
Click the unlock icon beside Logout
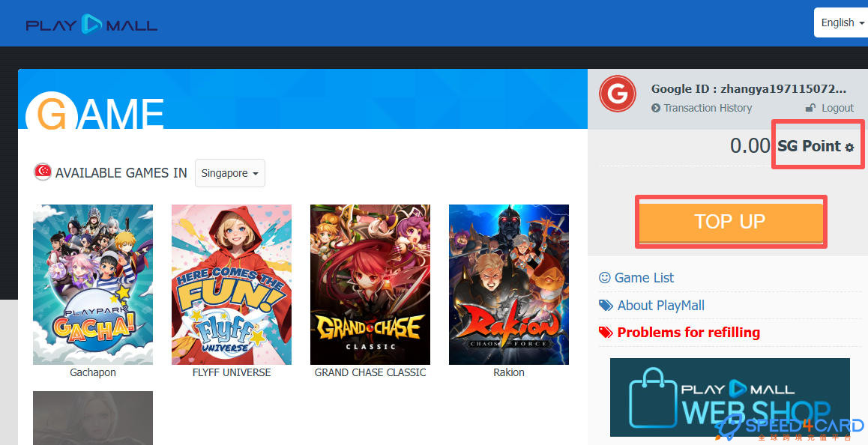pyautogui.click(x=810, y=108)
